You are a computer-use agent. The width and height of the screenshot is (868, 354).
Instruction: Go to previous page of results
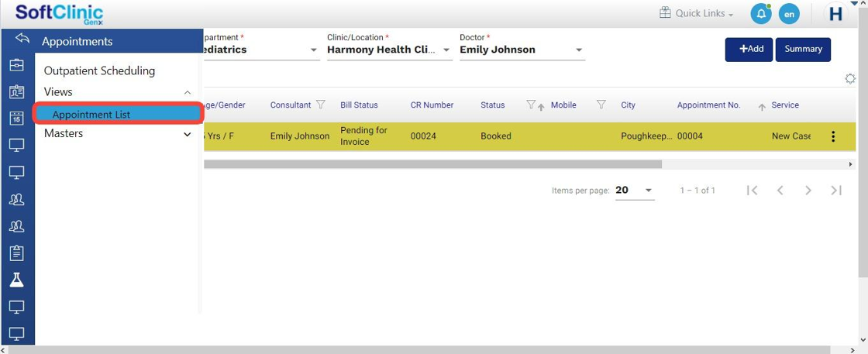780,191
